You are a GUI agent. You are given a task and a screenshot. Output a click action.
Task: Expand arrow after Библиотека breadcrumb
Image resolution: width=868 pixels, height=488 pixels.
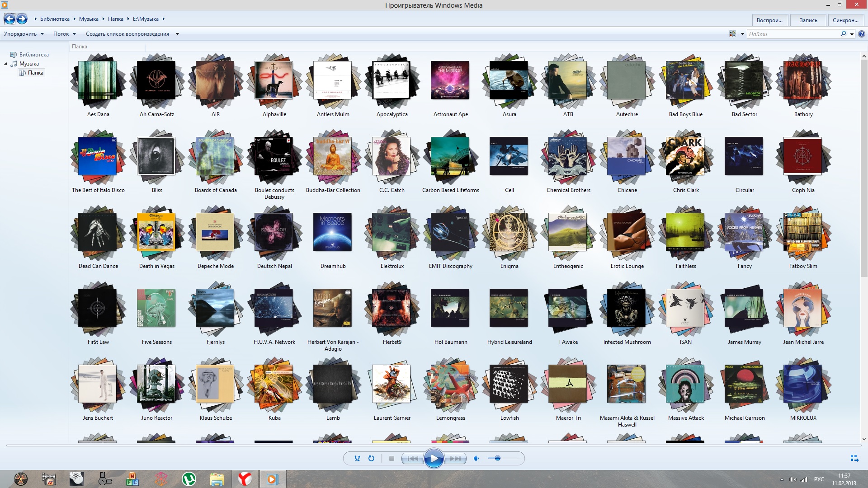[x=74, y=19]
